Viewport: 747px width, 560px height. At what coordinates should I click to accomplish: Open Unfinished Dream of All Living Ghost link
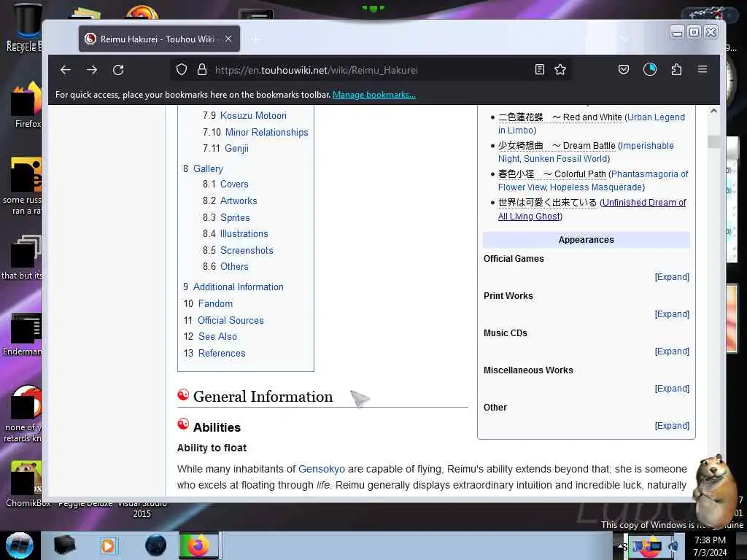point(643,203)
